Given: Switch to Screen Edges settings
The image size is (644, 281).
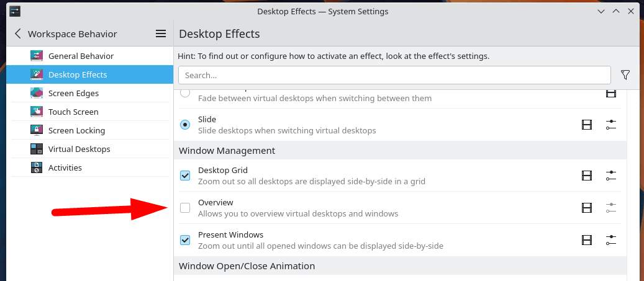Looking at the screenshot, I should pyautogui.click(x=73, y=93).
